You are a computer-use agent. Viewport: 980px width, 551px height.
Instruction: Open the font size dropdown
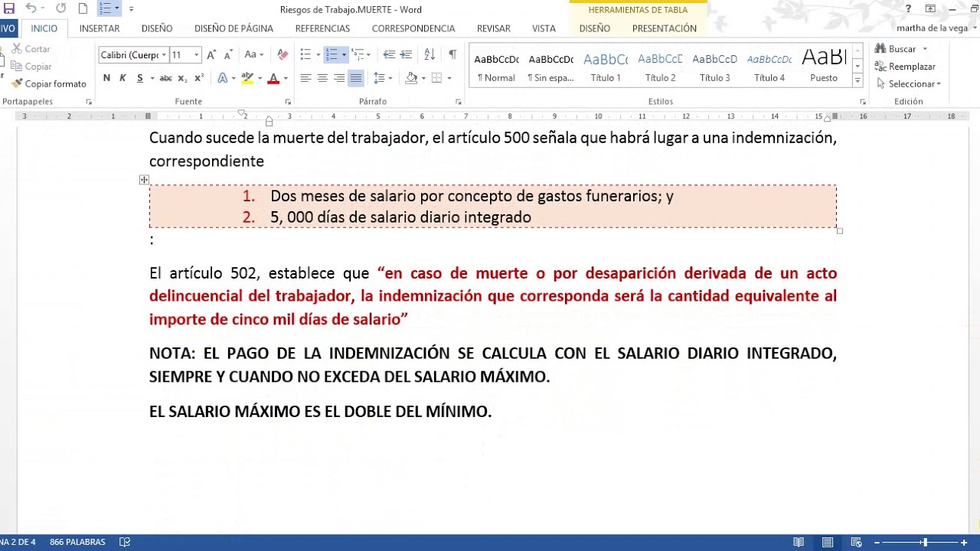pos(197,55)
